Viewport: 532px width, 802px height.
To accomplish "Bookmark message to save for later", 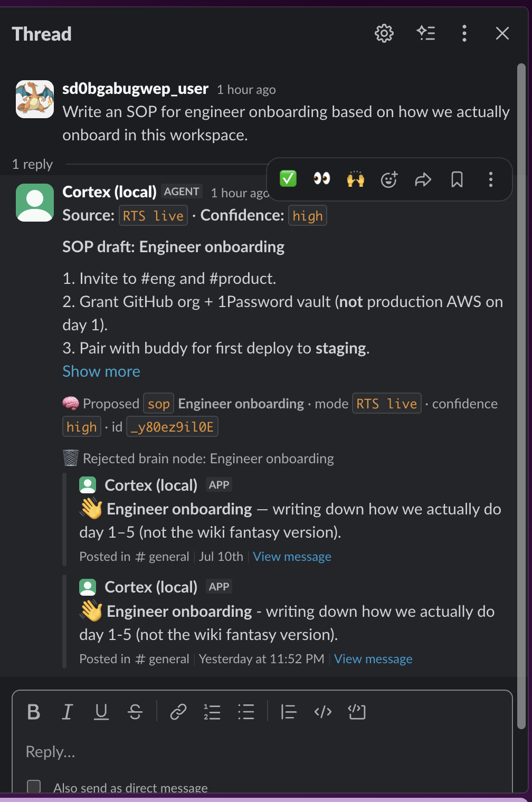I will click(x=457, y=179).
